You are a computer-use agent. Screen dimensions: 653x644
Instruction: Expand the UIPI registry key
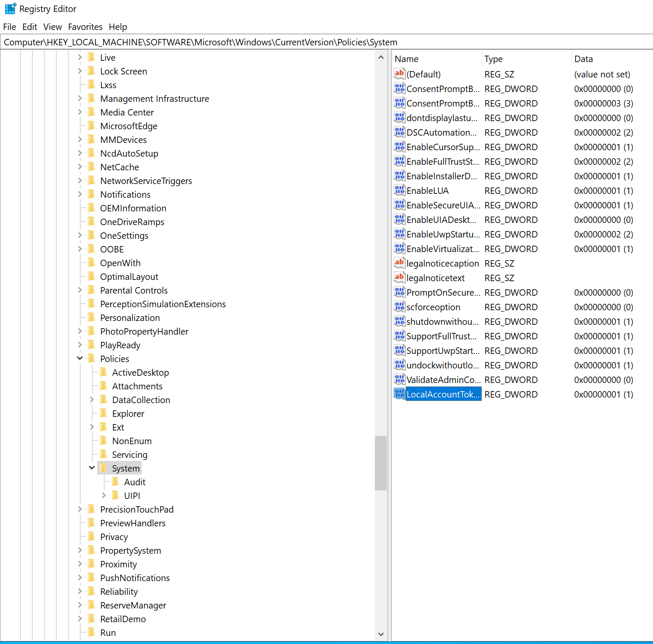click(104, 495)
